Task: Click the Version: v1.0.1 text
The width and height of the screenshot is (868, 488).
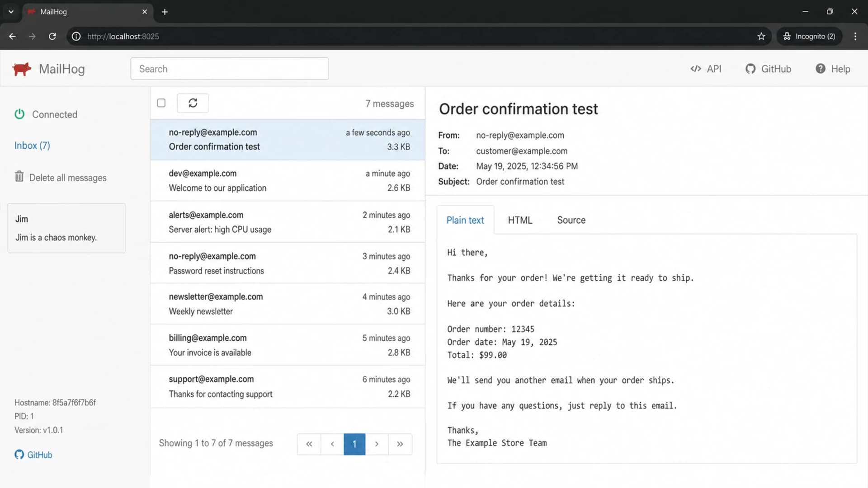Action: pyautogui.click(x=39, y=430)
